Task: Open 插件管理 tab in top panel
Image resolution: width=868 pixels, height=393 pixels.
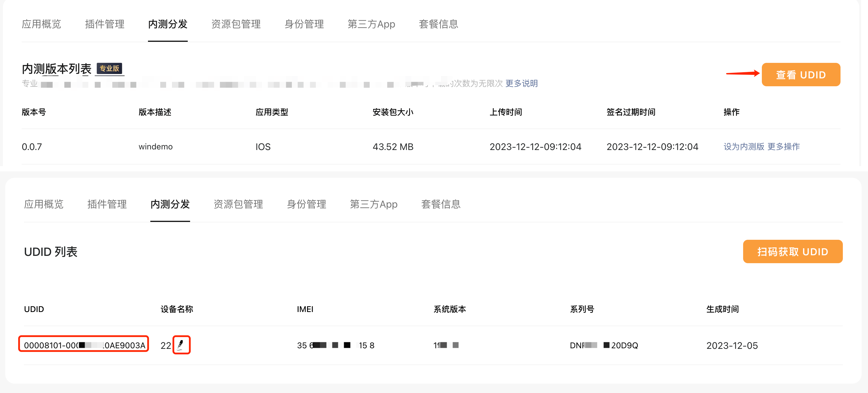Action: (104, 24)
